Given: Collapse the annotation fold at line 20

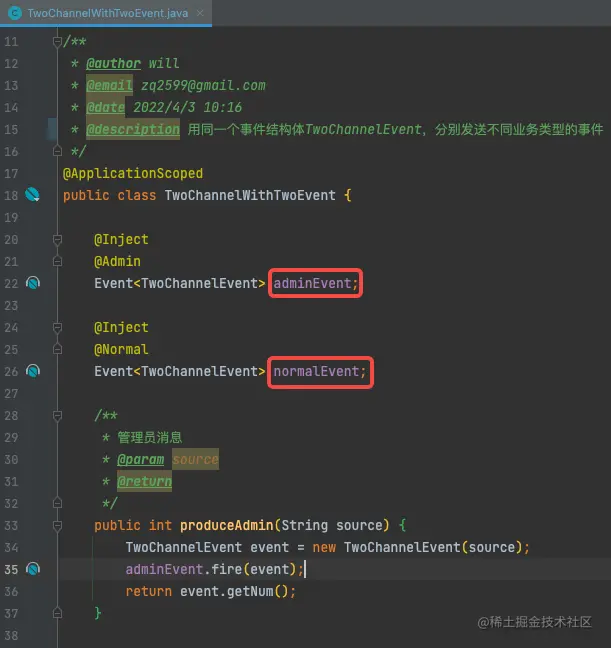Looking at the screenshot, I should 57,239.
